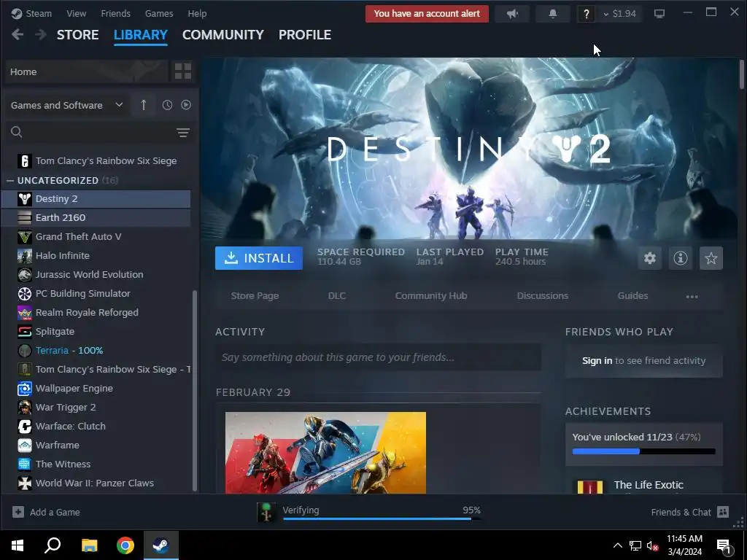Click the blue INSTALL button

pos(259,258)
